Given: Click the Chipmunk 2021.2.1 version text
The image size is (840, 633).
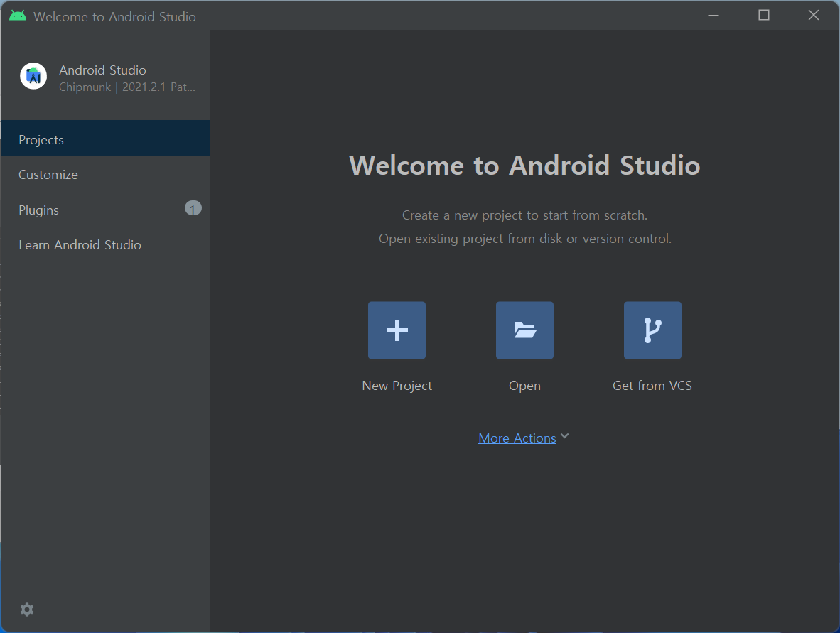Looking at the screenshot, I should (x=127, y=87).
